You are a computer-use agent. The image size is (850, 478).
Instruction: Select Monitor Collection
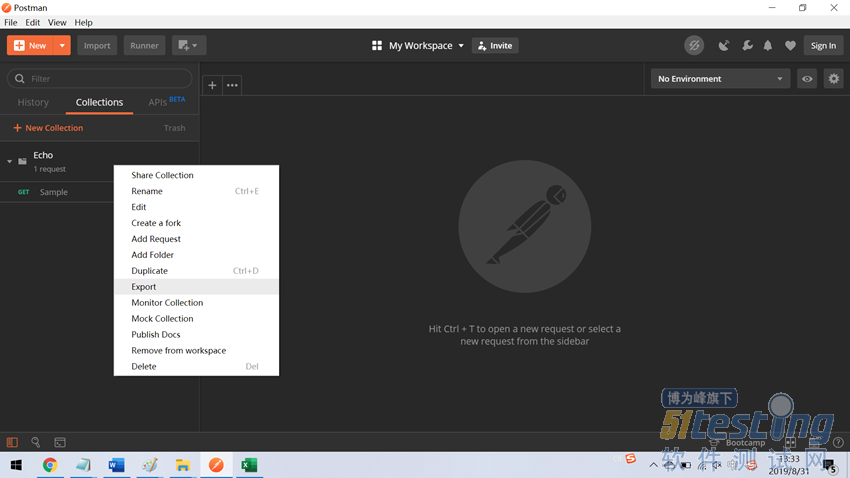tap(196, 302)
